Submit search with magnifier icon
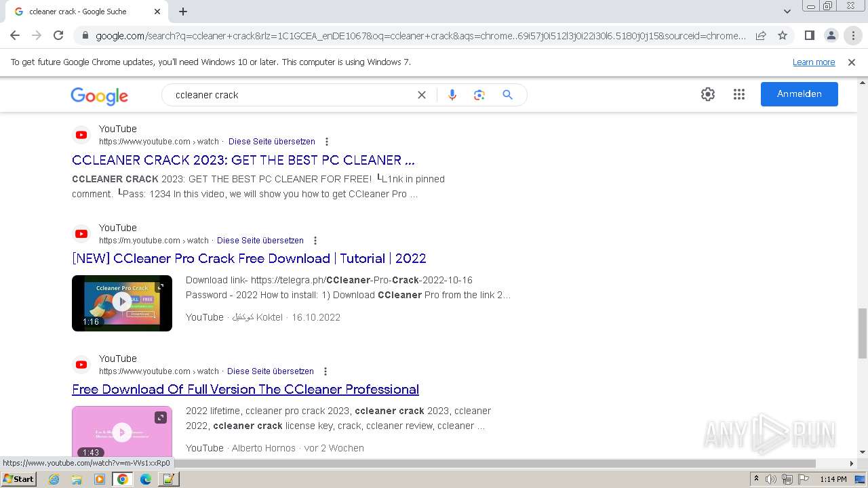The width and height of the screenshot is (868, 488). coord(507,95)
